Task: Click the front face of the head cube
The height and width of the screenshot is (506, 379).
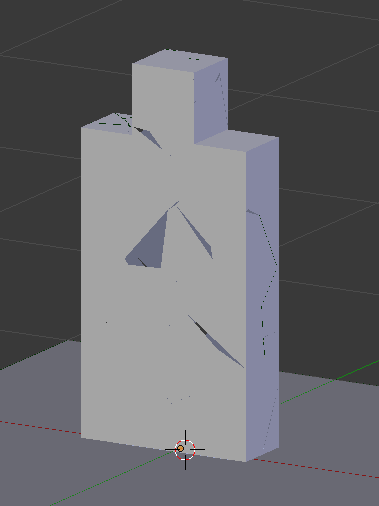Action: [163, 102]
